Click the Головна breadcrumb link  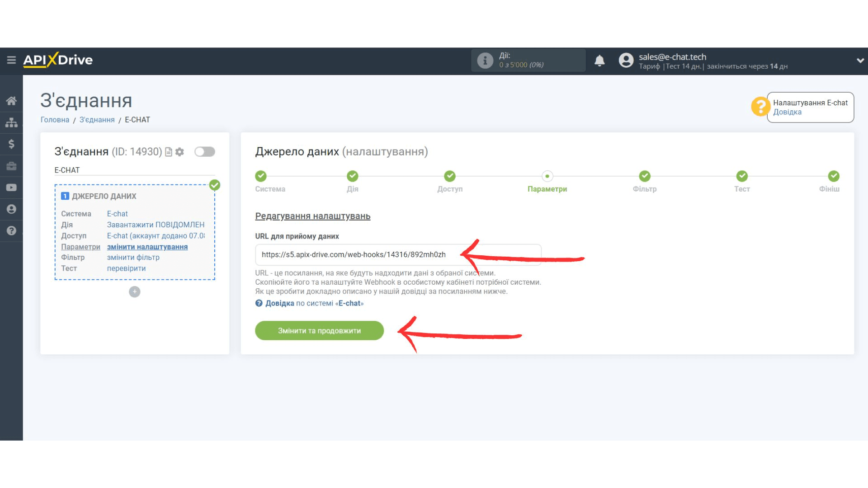point(55,120)
